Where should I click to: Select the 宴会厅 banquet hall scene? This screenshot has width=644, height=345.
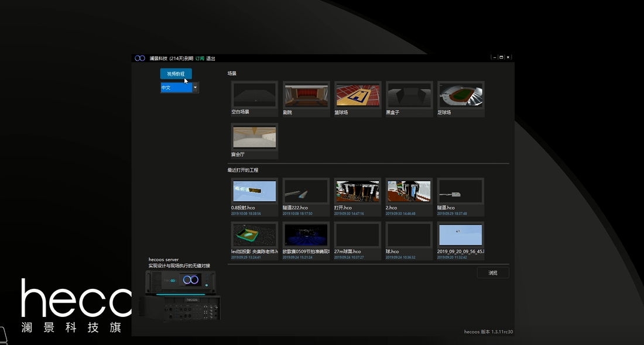click(x=255, y=141)
